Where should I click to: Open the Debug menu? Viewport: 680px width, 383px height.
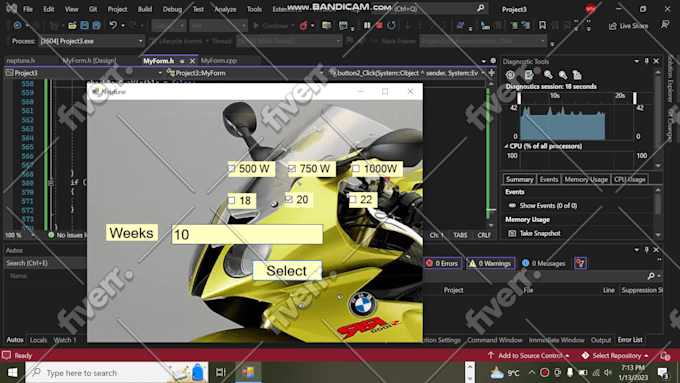172,9
